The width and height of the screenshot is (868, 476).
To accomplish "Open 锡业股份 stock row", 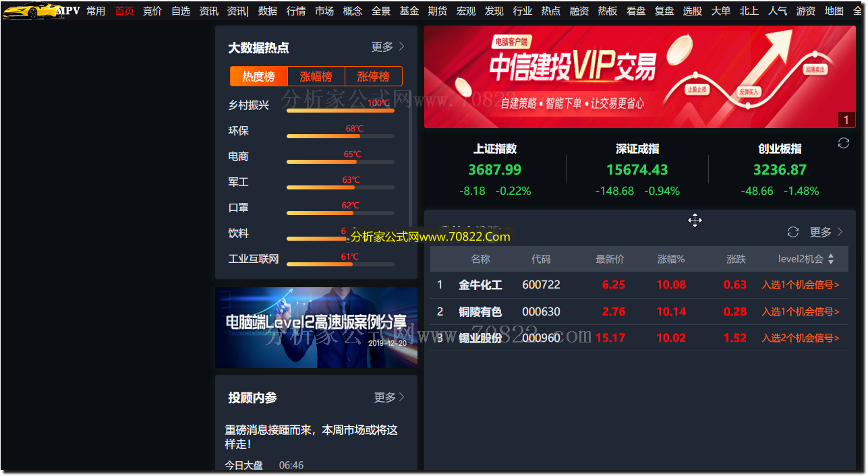I will point(639,338).
